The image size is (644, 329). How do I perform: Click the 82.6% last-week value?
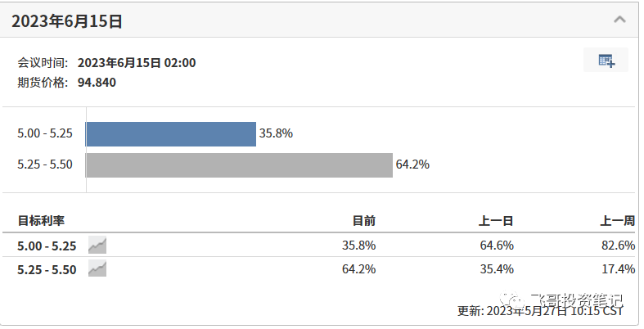pos(618,246)
